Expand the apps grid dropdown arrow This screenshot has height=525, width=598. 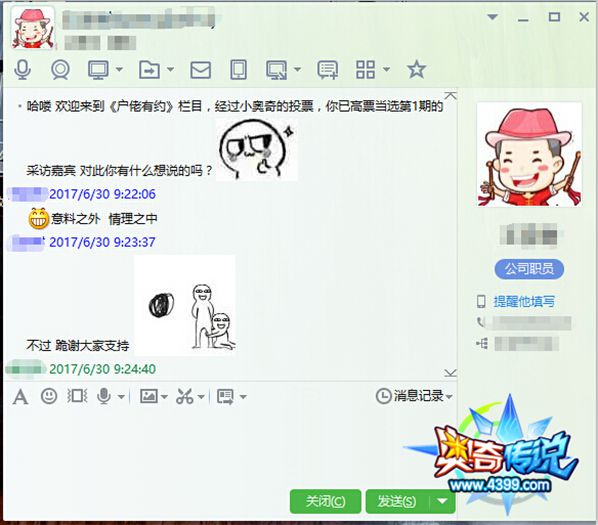[x=386, y=69]
